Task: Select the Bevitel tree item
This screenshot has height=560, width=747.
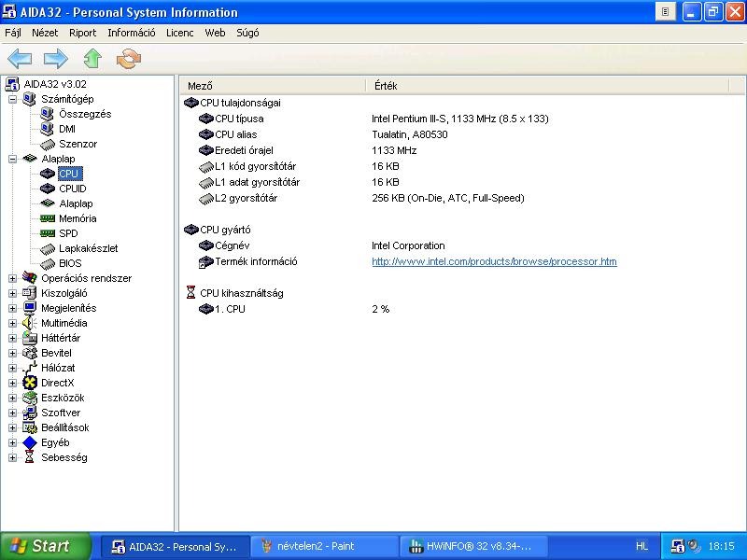Action: [x=56, y=353]
